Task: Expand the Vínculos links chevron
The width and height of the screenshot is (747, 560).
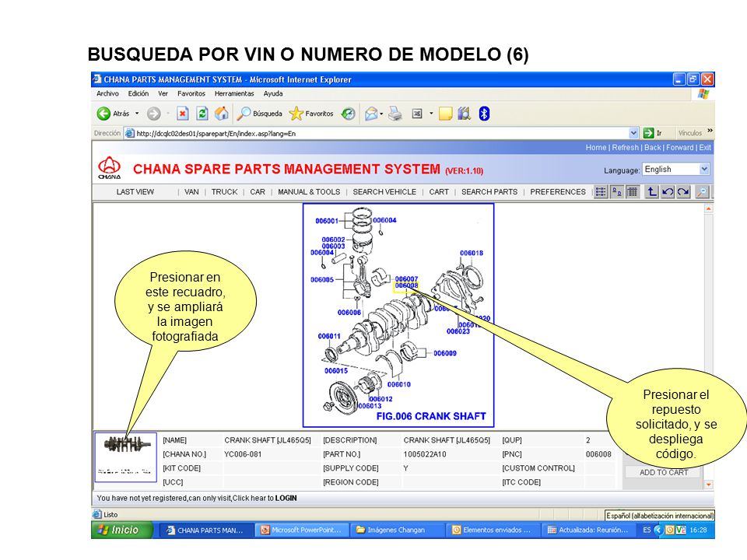Action: [710, 131]
